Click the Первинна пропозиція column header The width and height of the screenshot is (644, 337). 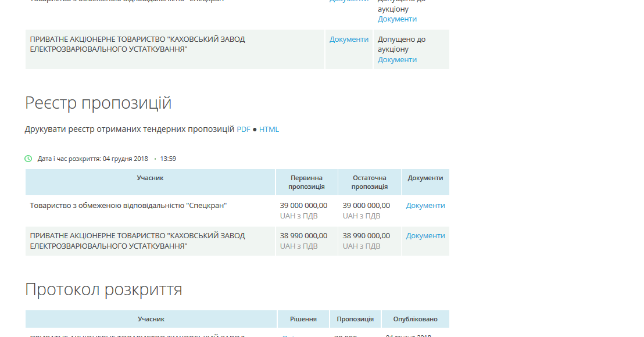click(307, 182)
